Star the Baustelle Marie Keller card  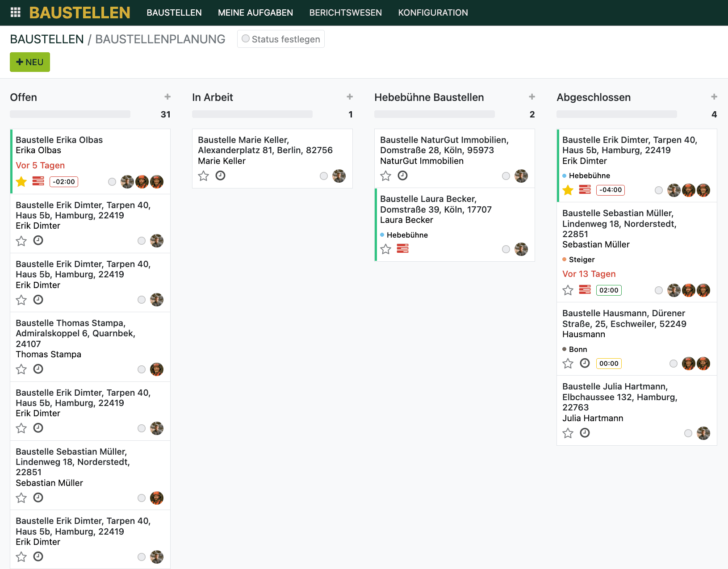click(204, 176)
